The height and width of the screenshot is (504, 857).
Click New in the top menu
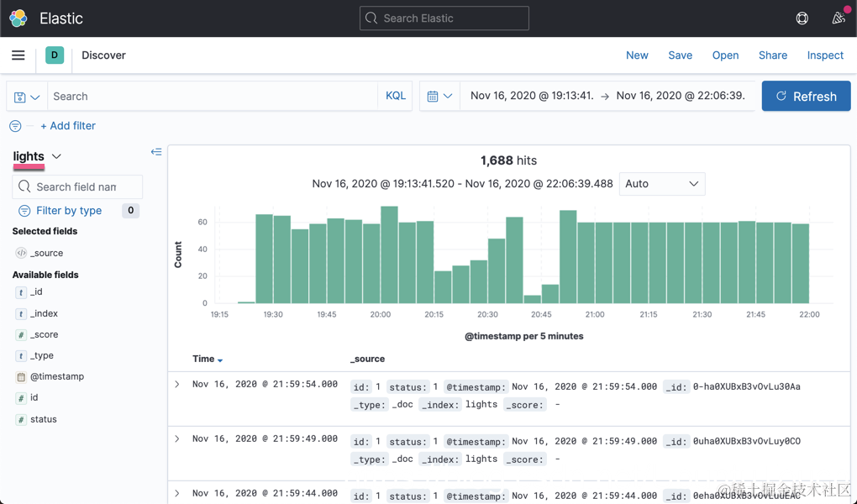click(637, 55)
